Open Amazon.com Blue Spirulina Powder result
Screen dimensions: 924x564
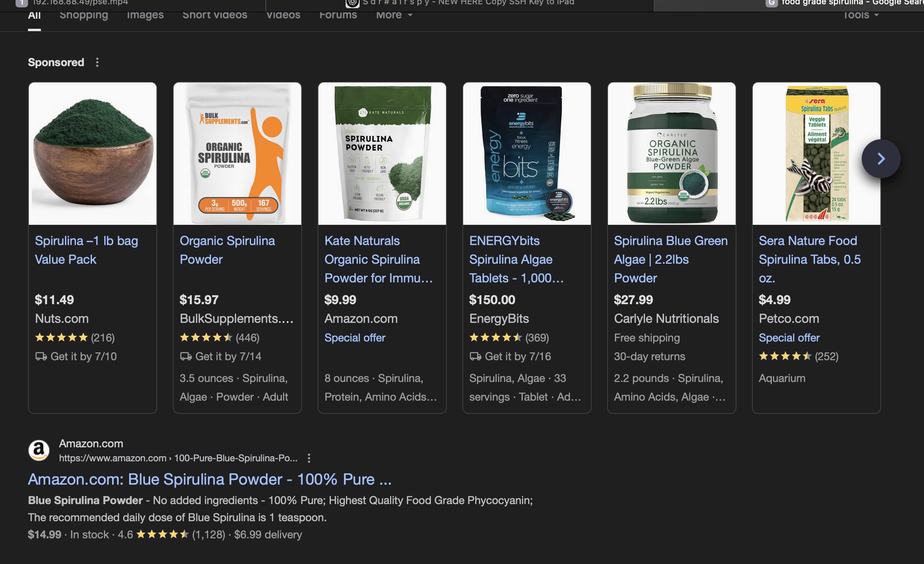pyautogui.click(x=210, y=479)
